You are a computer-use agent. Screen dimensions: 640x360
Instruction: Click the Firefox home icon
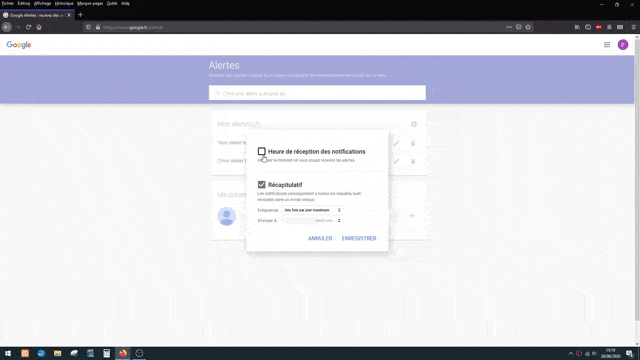coord(39,27)
